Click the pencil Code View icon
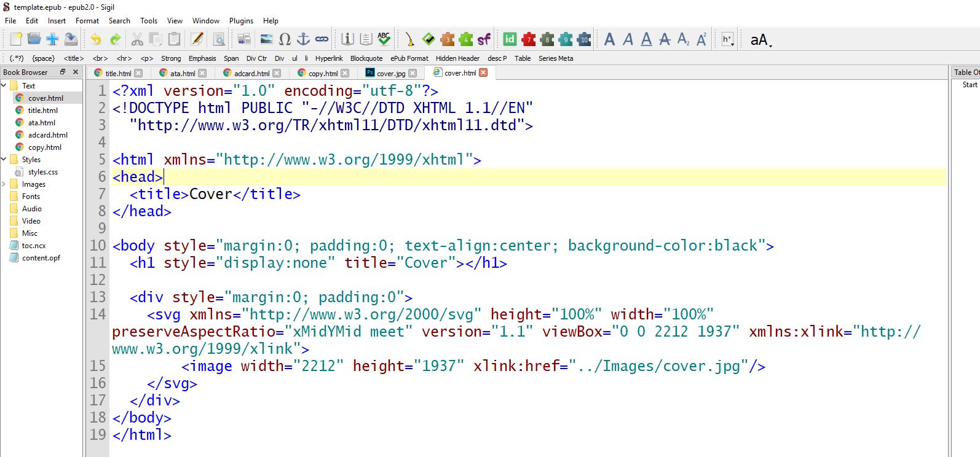The image size is (980, 457). point(197,39)
